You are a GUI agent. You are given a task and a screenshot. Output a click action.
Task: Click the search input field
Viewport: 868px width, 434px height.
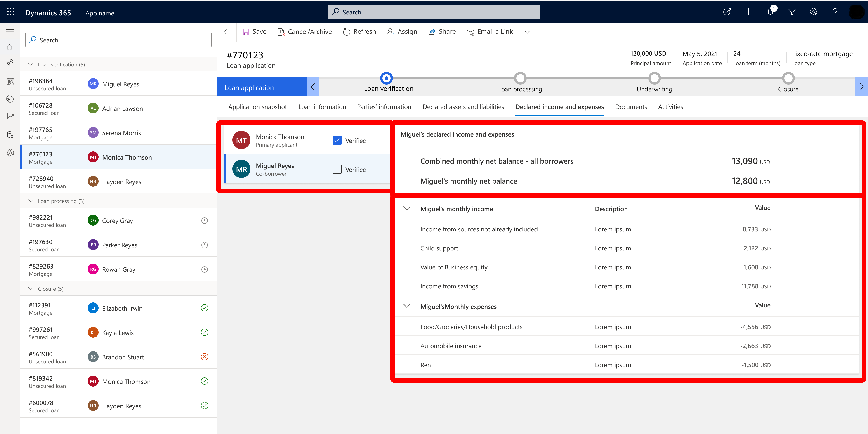[434, 11]
